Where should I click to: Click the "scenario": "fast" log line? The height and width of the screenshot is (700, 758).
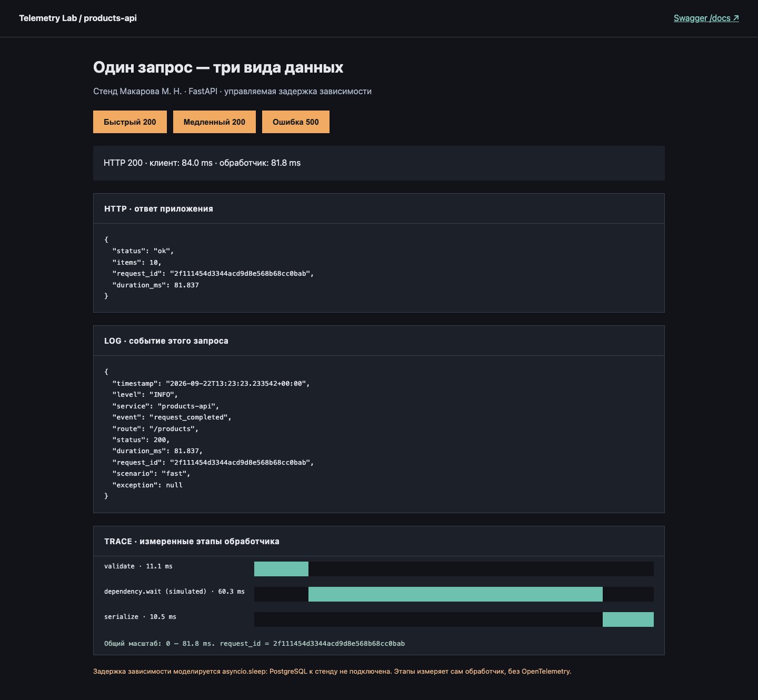[152, 473]
